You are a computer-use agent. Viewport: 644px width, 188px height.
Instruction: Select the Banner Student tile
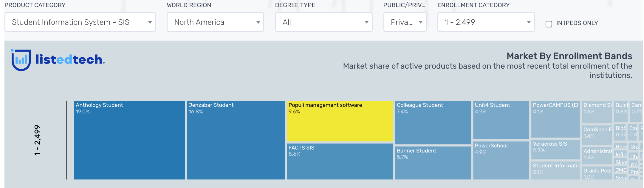click(x=433, y=163)
